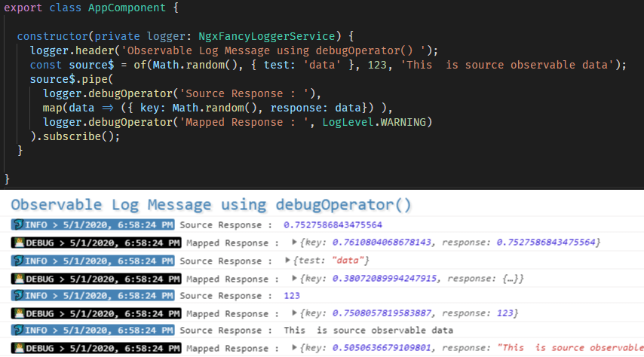The image size is (644, 357).
Task: Select the value 123 in the INFO row
Action: [x=292, y=295]
